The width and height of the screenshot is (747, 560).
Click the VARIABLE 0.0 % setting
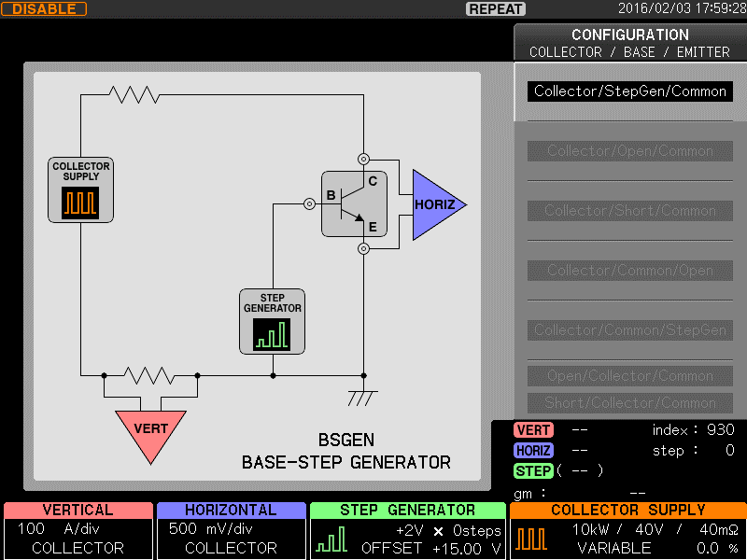click(x=658, y=549)
